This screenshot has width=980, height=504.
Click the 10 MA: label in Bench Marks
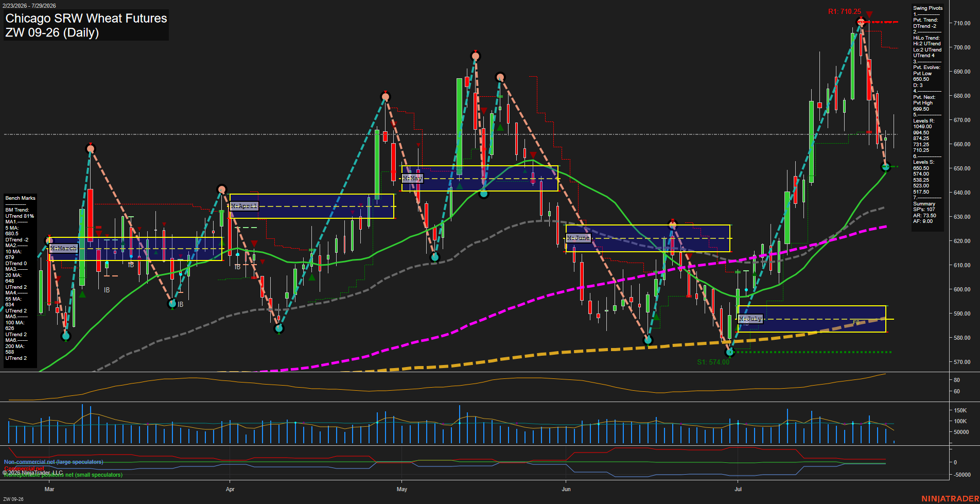(13, 252)
